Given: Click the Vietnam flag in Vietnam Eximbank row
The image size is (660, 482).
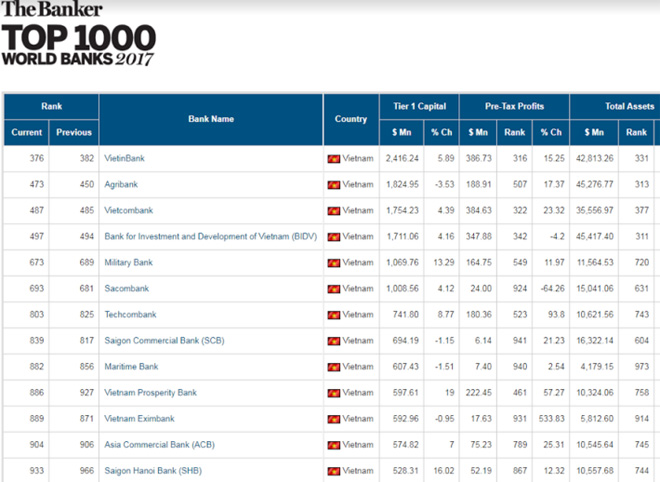Looking at the screenshot, I should click(x=334, y=420).
